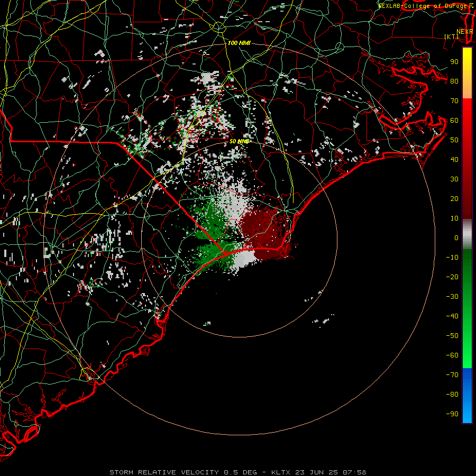
Task: Click the "100 NMI" range ring label
Action: 239,43
